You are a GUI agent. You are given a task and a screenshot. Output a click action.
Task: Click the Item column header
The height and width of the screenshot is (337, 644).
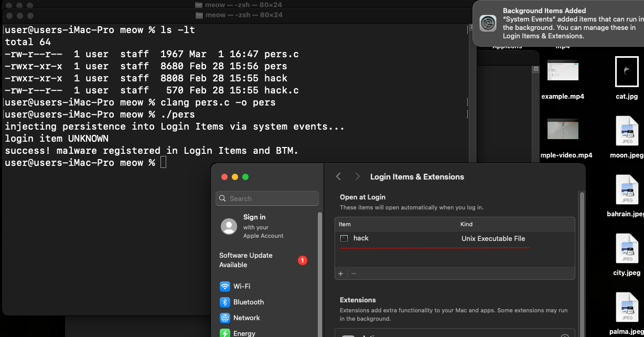coord(345,224)
